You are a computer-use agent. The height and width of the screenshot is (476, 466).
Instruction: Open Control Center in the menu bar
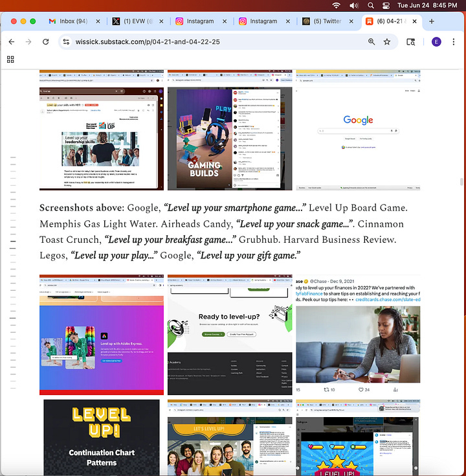pos(386,5)
